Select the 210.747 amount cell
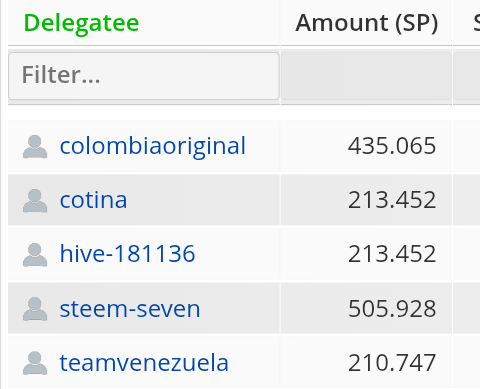Screen dimensions: 480x389 366,363
